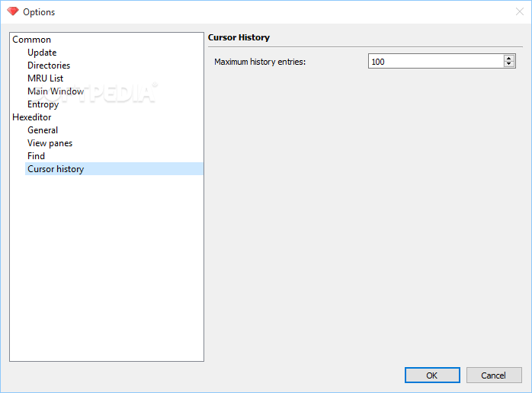The image size is (532, 393).
Task: Open Main Window options
Action: point(56,91)
